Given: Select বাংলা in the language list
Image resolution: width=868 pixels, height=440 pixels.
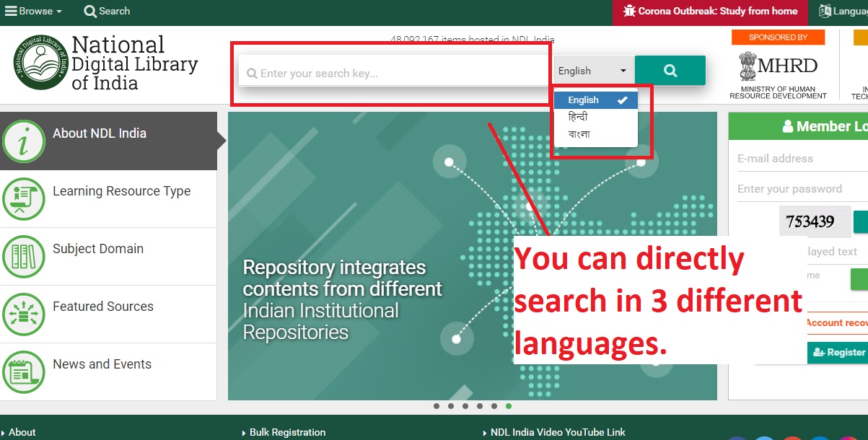Looking at the screenshot, I should tap(595, 134).
